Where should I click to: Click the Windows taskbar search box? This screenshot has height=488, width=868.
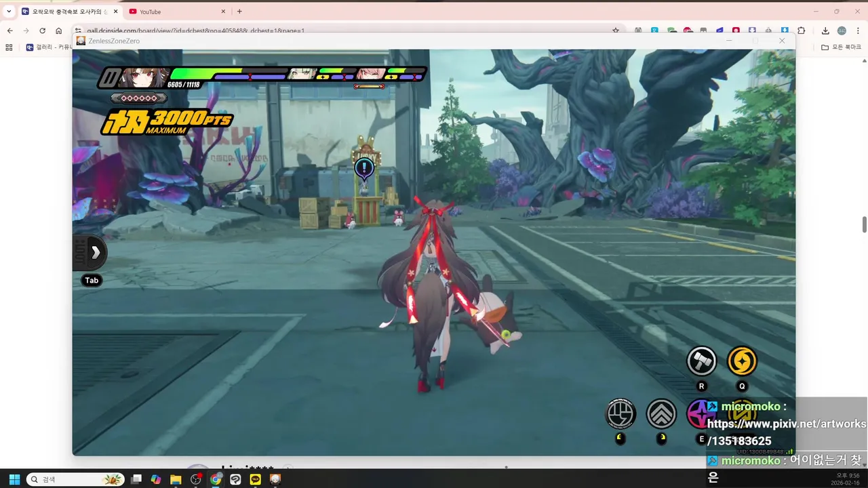(x=75, y=479)
